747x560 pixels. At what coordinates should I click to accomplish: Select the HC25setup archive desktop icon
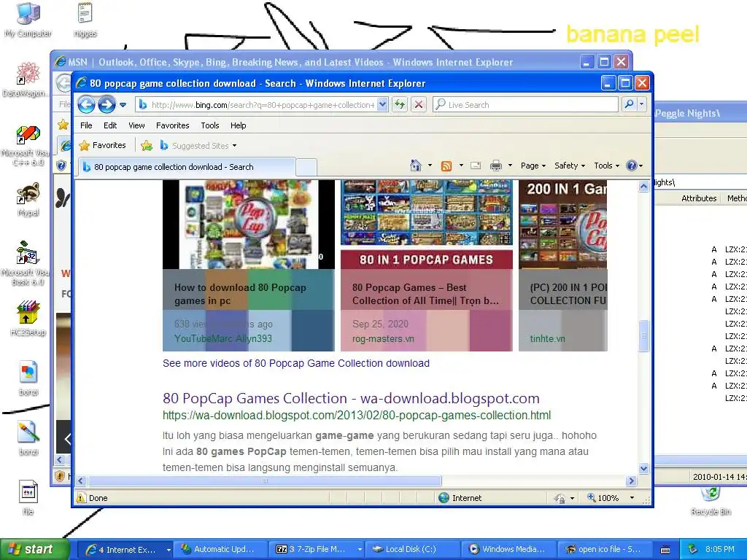pos(28,318)
